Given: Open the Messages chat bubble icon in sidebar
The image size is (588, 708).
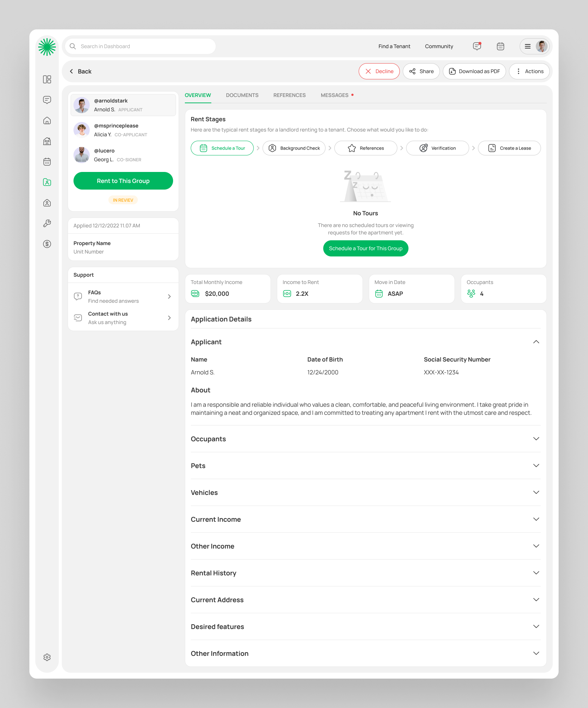Looking at the screenshot, I should 47,100.
